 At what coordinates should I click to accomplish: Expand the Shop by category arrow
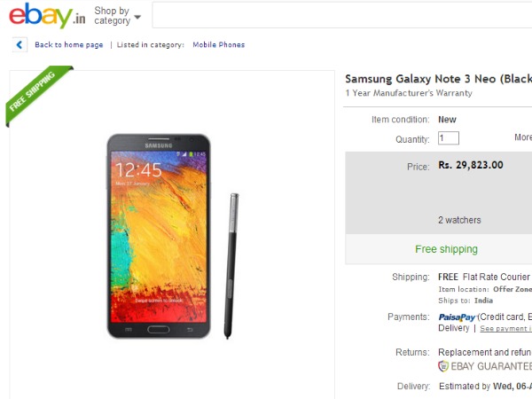137,16
